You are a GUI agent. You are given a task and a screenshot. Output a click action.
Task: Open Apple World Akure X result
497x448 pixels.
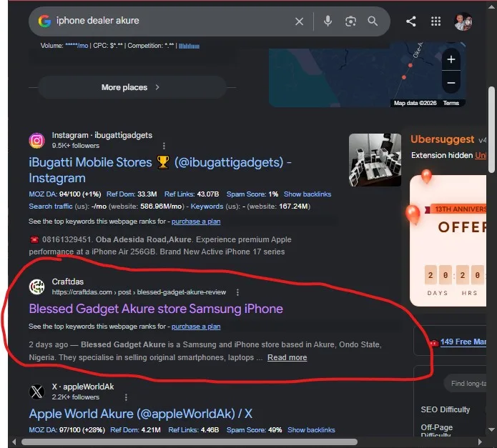(141, 414)
